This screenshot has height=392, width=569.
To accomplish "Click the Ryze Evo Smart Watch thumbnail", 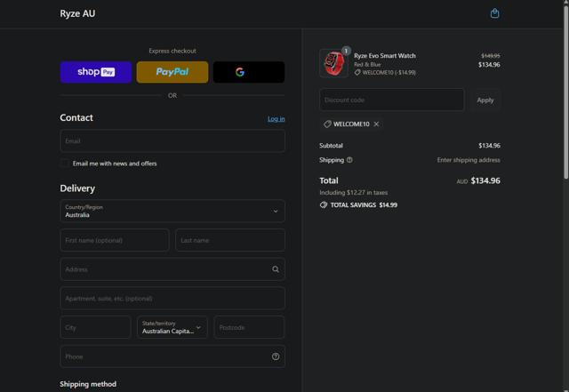I will (333, 63).
